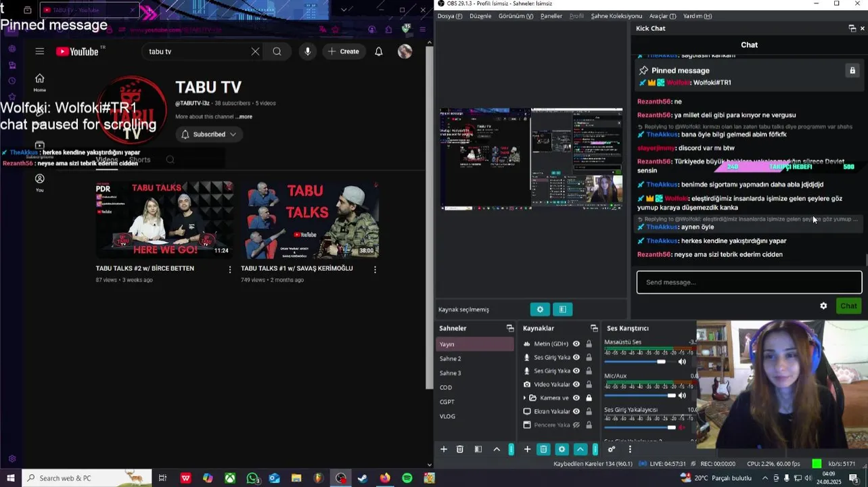
Task: Open options menu for TABU TALKS #1 video
Action: pos(375,269)
